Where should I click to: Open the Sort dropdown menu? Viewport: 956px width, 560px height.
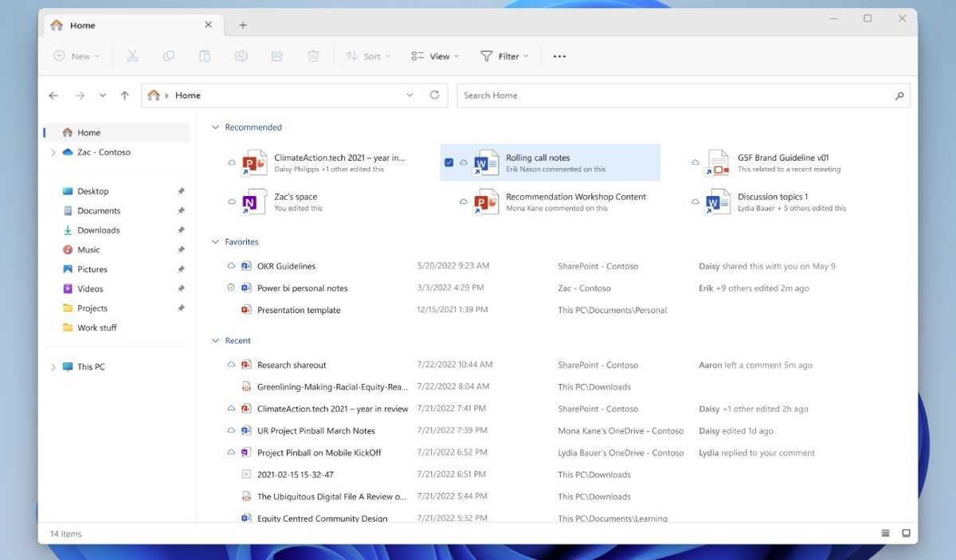click(x=367, y=57)
